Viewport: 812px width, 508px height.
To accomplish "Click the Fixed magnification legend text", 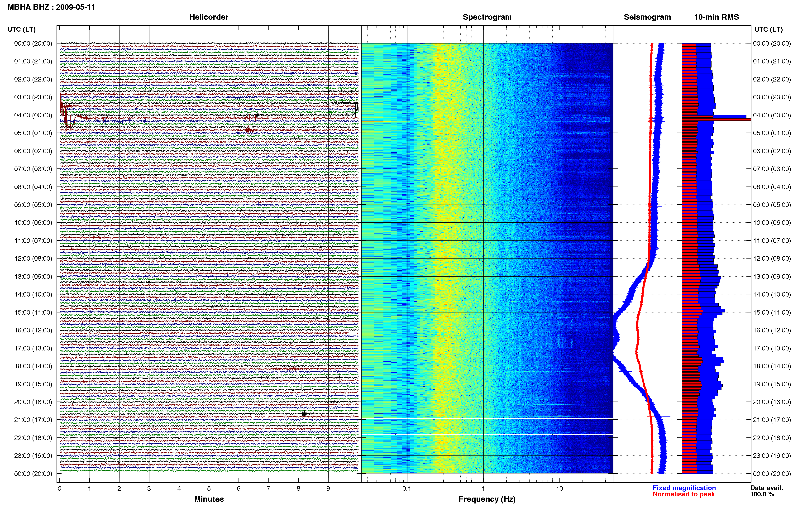I will (x=684, y=488).
